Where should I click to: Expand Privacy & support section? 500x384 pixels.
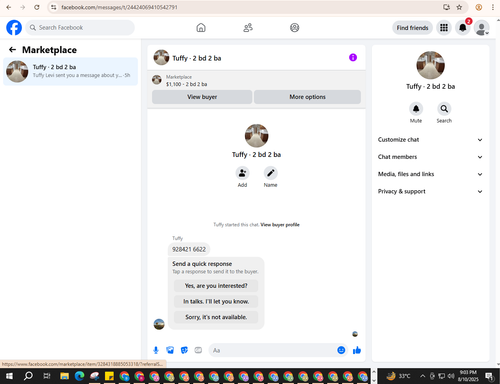pos(430,191)
